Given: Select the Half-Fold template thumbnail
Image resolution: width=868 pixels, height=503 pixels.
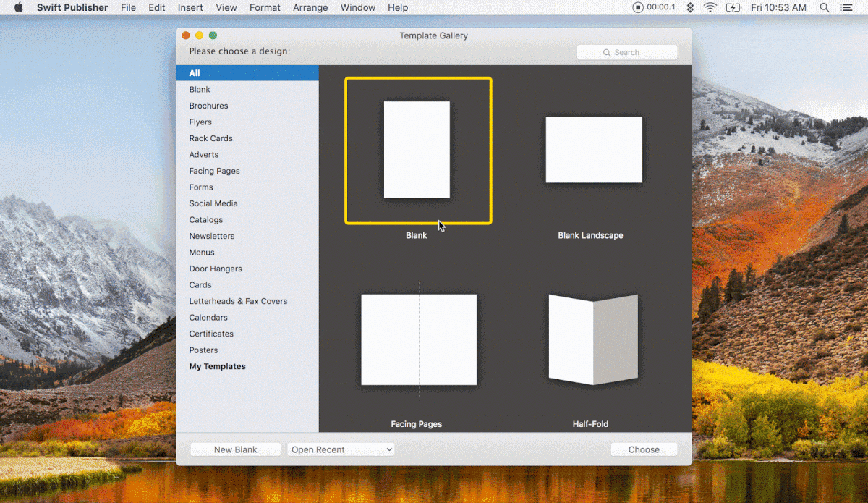Looking at the screenshot, I should (x=593, y=339).
